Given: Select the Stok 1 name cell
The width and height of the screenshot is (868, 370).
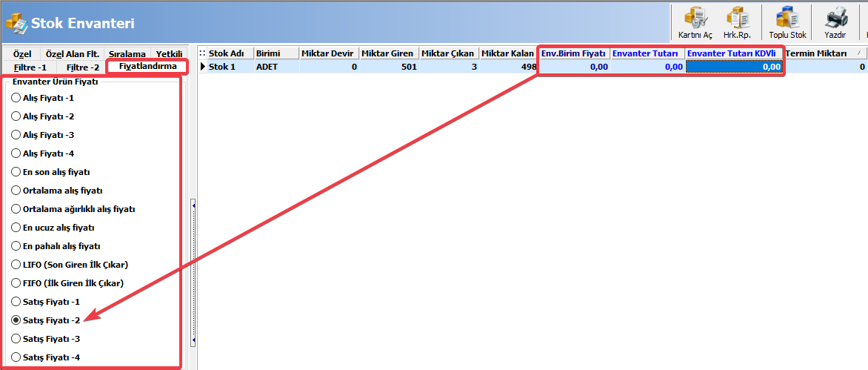Looking at the screenshot, I should 230,67.
